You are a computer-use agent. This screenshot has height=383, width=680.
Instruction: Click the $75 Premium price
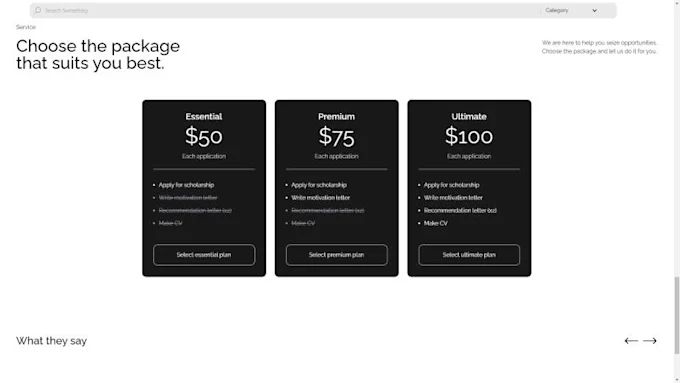click(337, 137)
